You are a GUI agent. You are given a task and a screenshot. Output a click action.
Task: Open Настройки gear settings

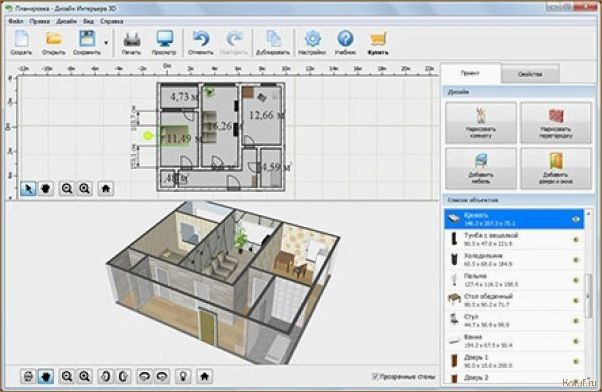[312, 42]
